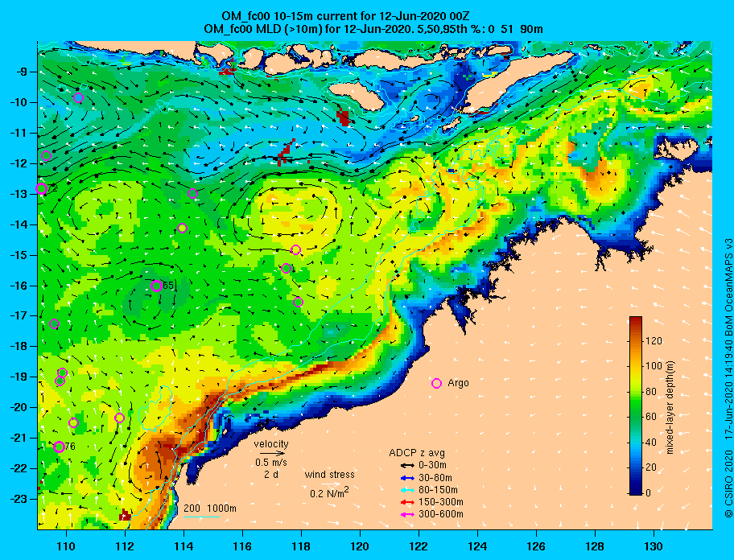Click the '0.5 m/s' velocity value

(271, 463)
